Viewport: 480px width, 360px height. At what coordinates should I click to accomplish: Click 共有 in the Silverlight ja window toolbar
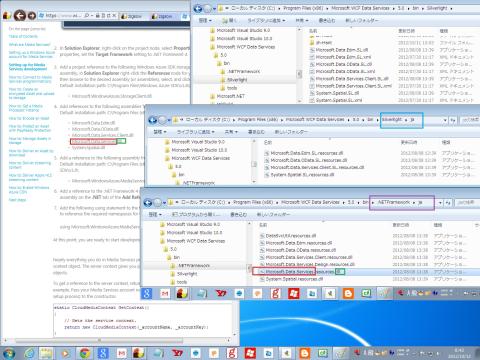pos(230,132)
